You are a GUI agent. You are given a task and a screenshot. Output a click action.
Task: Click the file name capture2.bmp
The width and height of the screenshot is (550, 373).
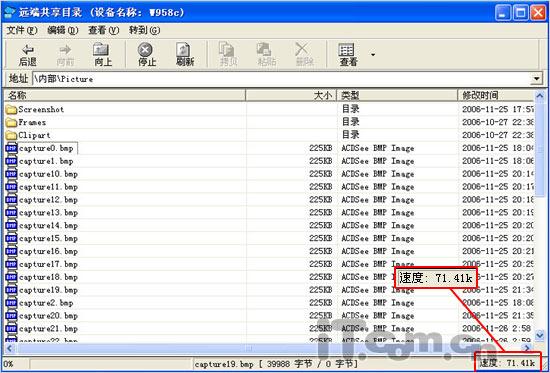pyautogui.click(x=46, y=303)
